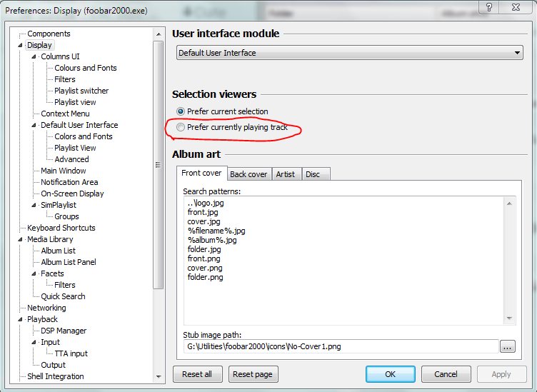Click the Reset page button
The image size is (537, 392).
pyautogui.click(x=253, y=374)
